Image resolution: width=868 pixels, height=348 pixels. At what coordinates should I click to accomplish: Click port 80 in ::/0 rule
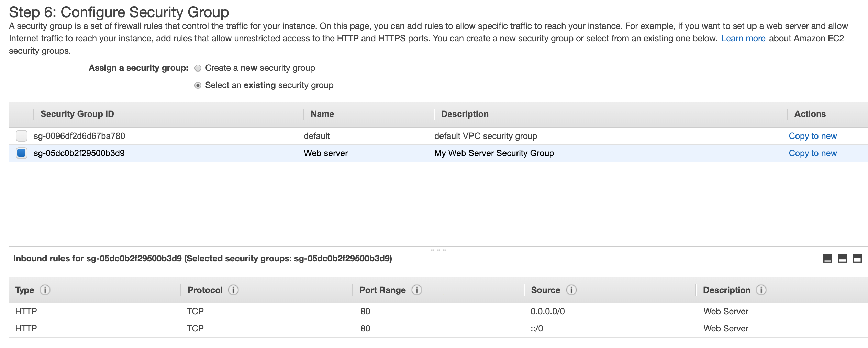click(x=365, y=328)
